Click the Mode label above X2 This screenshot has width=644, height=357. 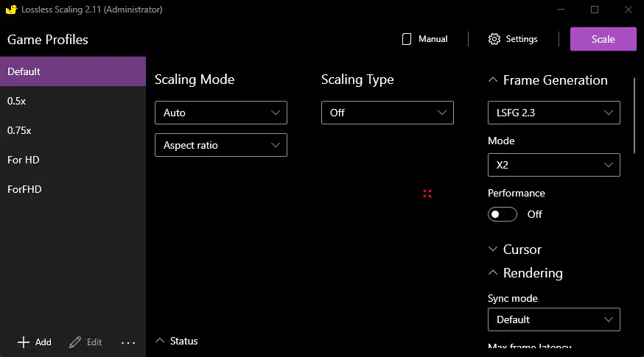pos(501,141)
